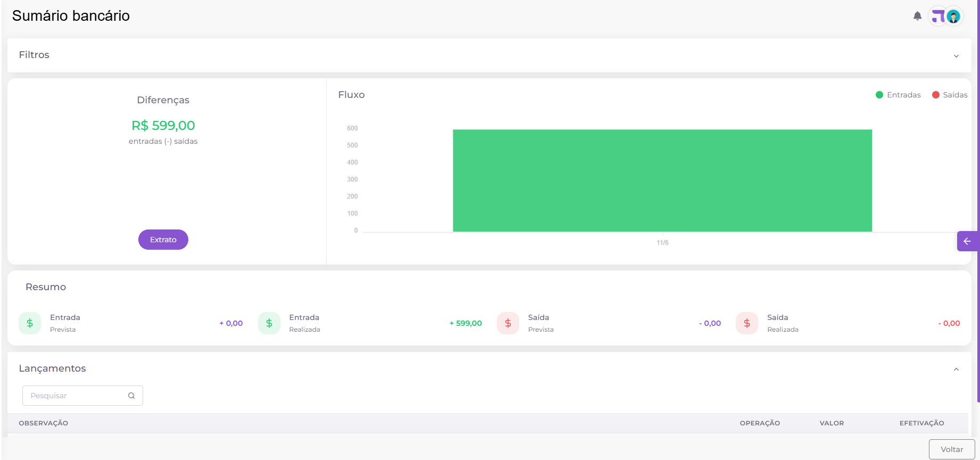Click the + 599,00 Entrada Realizada value
This screenshot has width=980, height=460.
click(466, 323)
